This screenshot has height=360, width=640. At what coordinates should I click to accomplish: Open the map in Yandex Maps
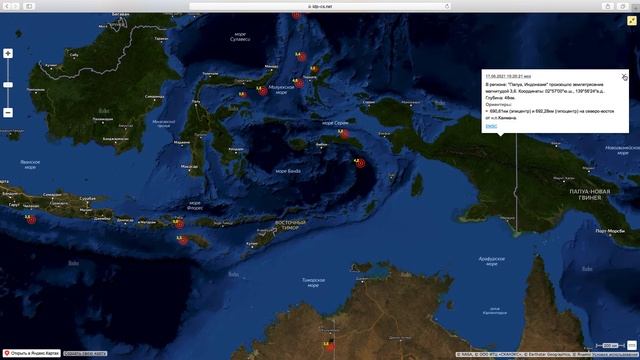(x=32, y=353)
